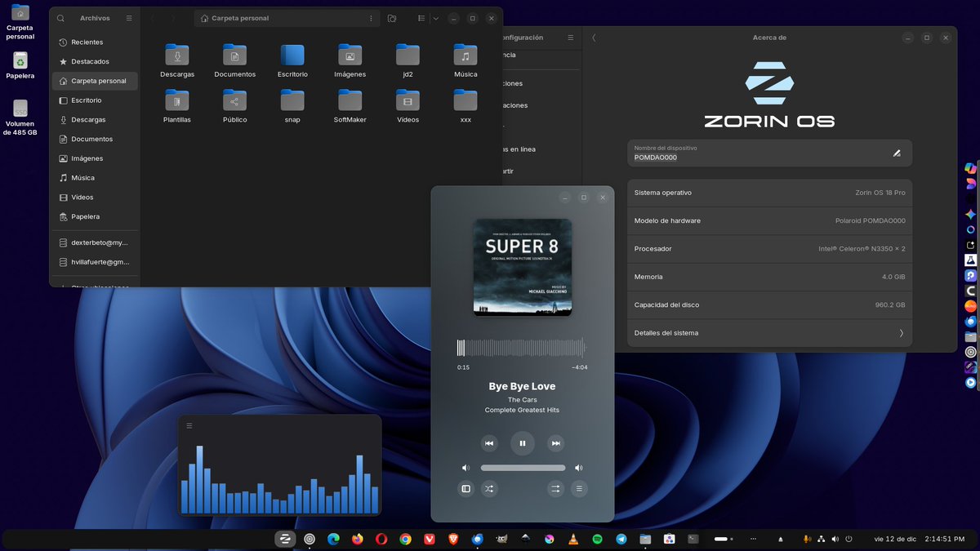
Task: Click the Super 8 album cover
Action: click(x=523, y=267)
